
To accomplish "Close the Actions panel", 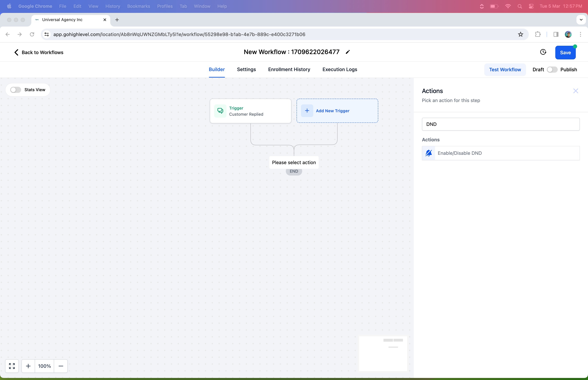I will (575, 91).
